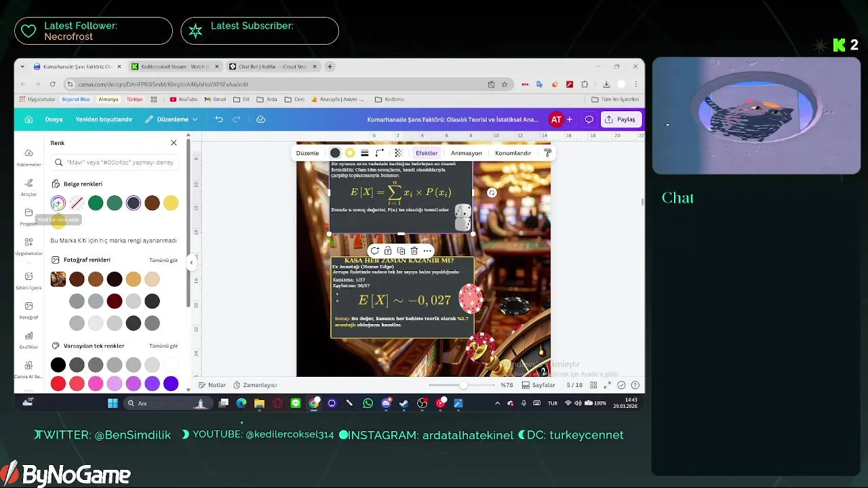868x488 pixels.
Task: Click the Düzenle button in toolbar
Action: coord(307,153)
